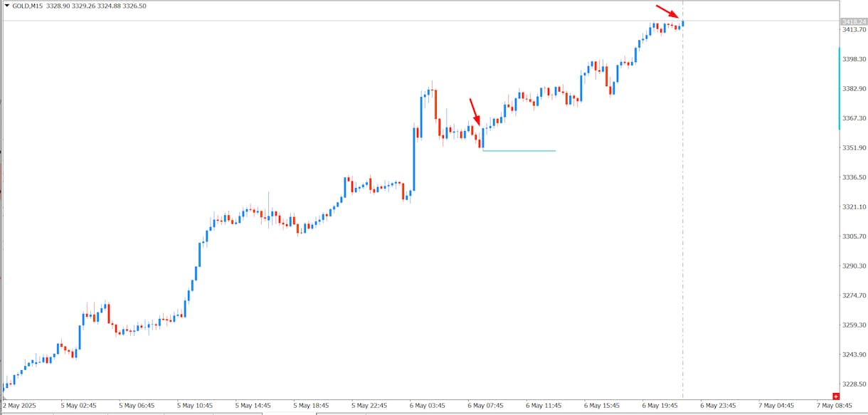Screen dimensions: 868x415
Task: Click the 7 May 08:45 time label
Action: pyautogui.click(x=835, y=406)
